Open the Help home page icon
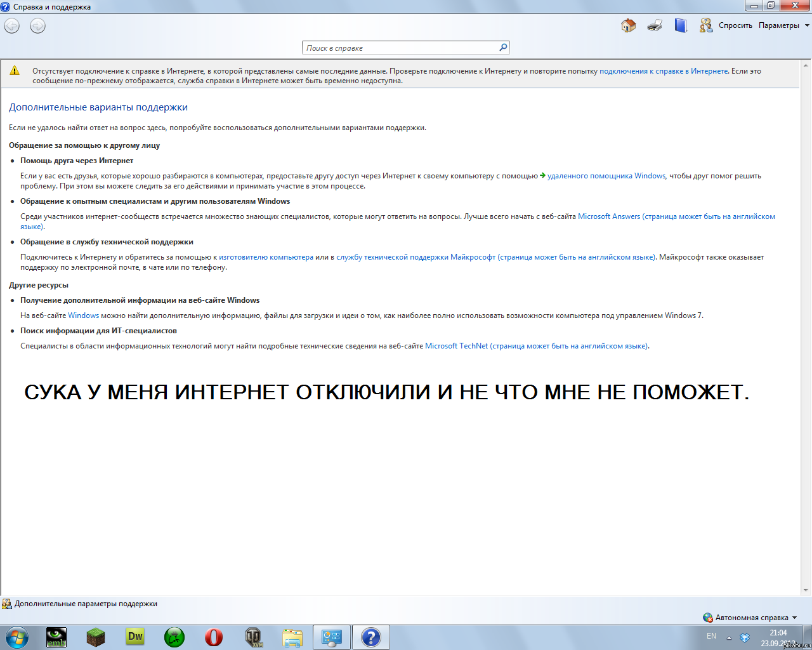Image resolution: width=812 pixels, height=650 pixels. click(628, 25)
